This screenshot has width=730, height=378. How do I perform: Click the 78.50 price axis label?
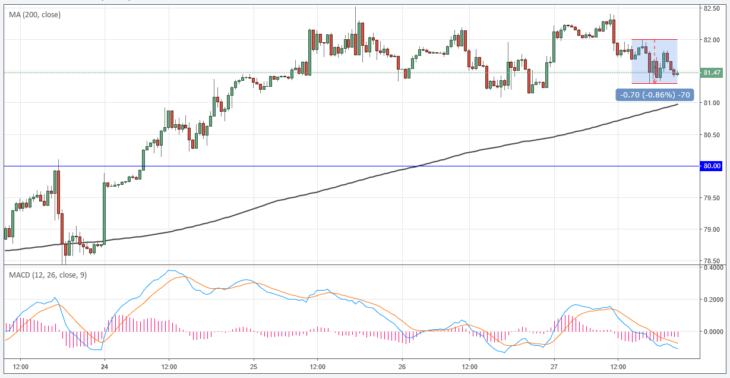click(712, 261)
